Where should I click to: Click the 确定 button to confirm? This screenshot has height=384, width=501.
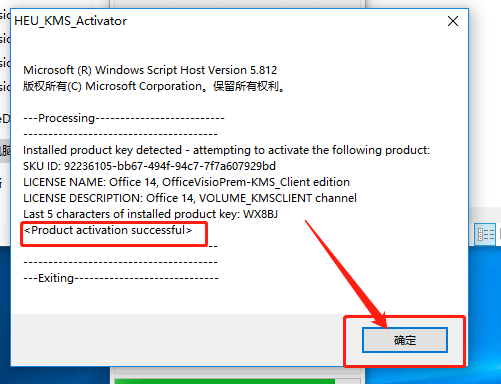pos(405,340)
